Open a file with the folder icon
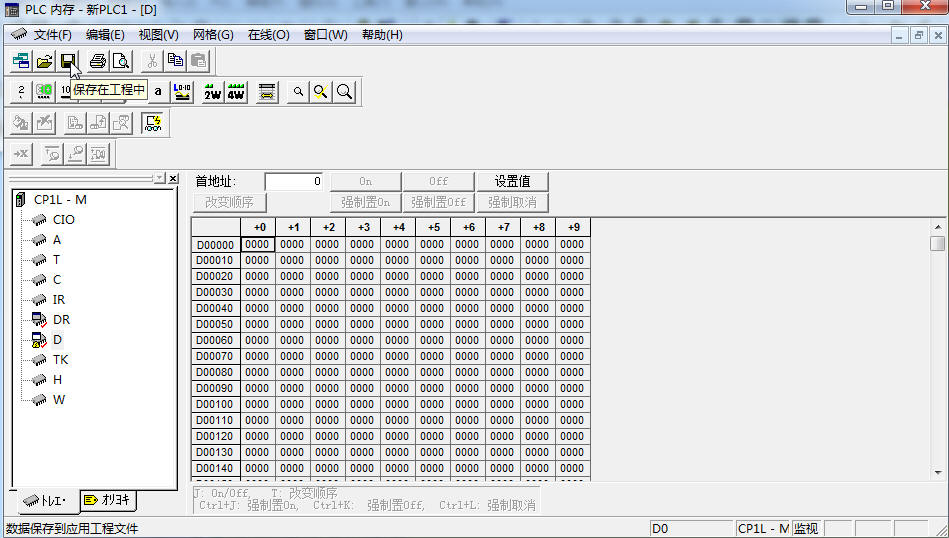Image resolution: width=949 pixels, height=538 pixels. point(44,61)
